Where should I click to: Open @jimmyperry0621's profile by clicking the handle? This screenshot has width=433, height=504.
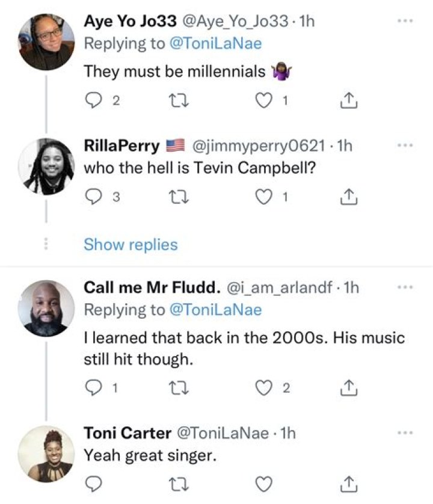[x=244, y=146]
